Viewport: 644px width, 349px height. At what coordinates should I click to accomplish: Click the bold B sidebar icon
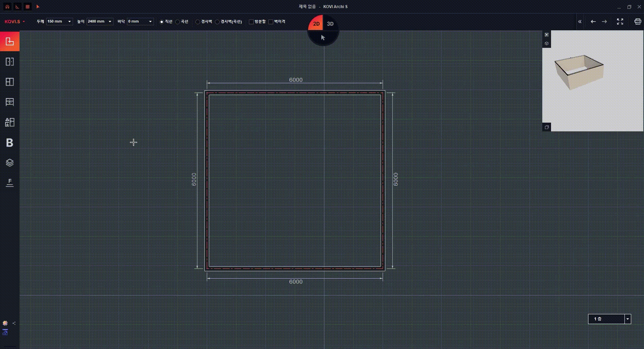tap(10, 142)
